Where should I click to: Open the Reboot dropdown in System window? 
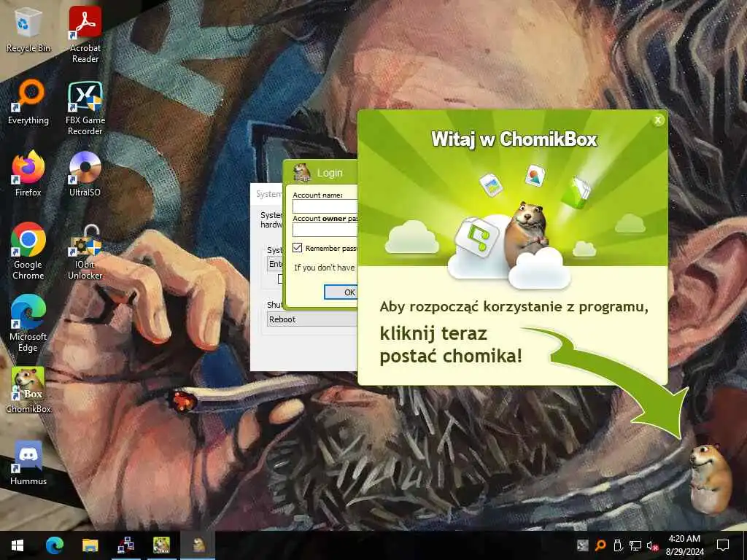[x=312, y=319]
